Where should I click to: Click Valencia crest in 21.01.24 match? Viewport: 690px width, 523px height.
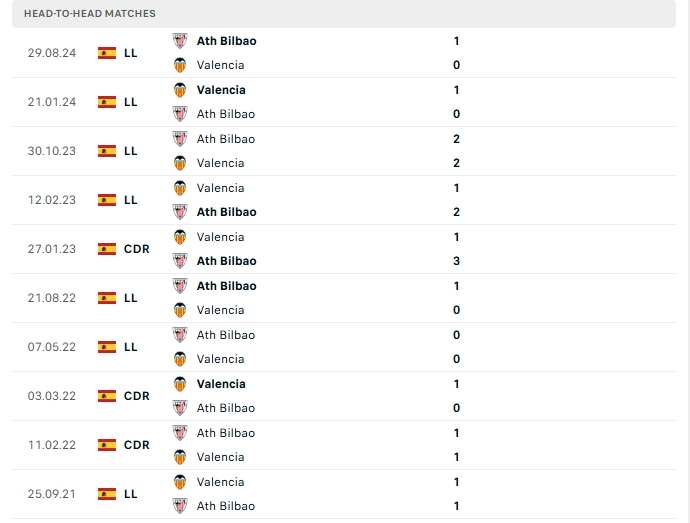coord(180,90)
